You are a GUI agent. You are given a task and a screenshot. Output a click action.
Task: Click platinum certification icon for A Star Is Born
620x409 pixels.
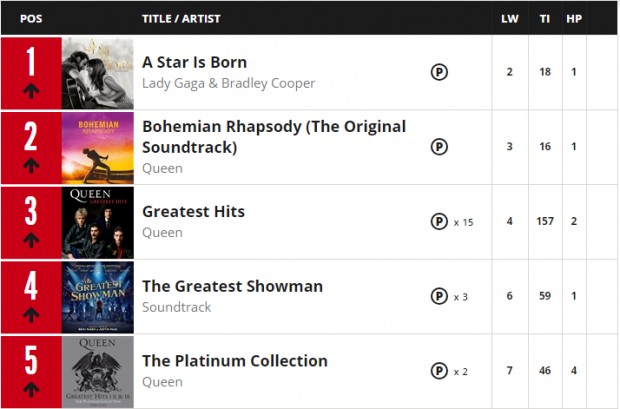[x=439, y=72]
